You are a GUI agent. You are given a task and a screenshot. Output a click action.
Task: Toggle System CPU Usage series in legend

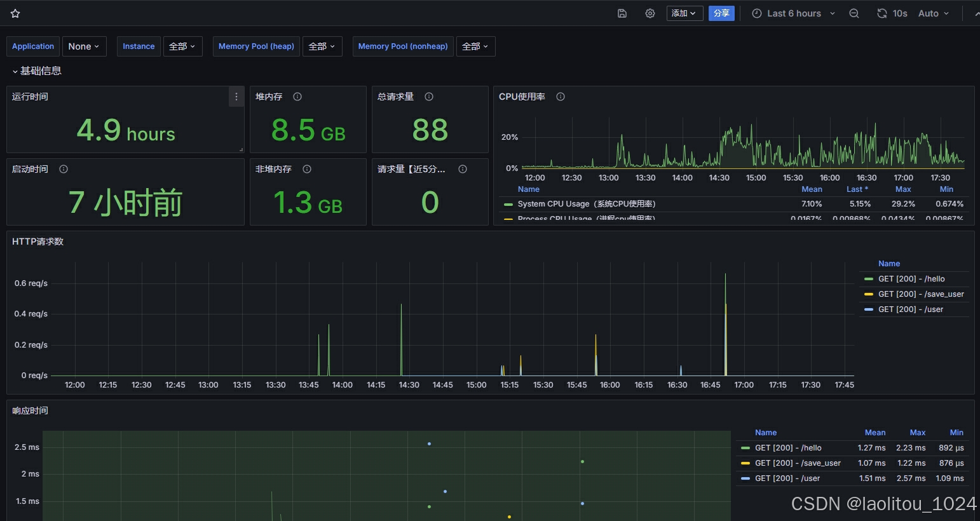click(587, 204)
